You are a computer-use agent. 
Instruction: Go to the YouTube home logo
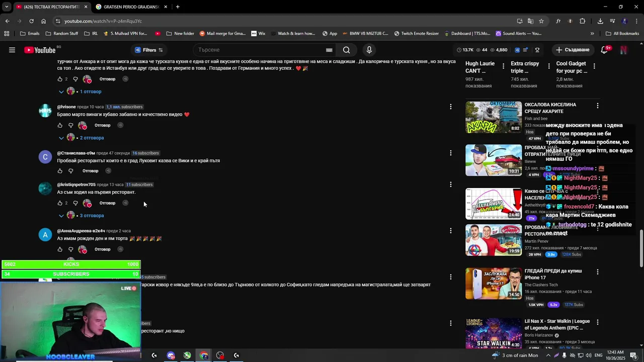(40, 50)
